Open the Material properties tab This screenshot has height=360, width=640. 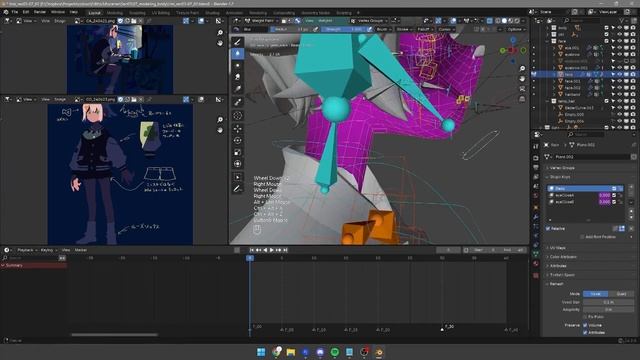click(536, 264)
